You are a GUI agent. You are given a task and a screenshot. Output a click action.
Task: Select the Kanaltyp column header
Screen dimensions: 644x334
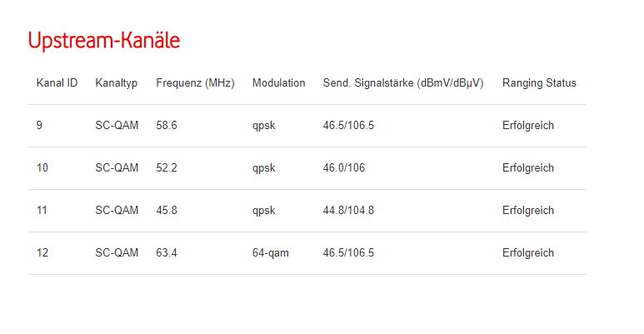point(117,83)
